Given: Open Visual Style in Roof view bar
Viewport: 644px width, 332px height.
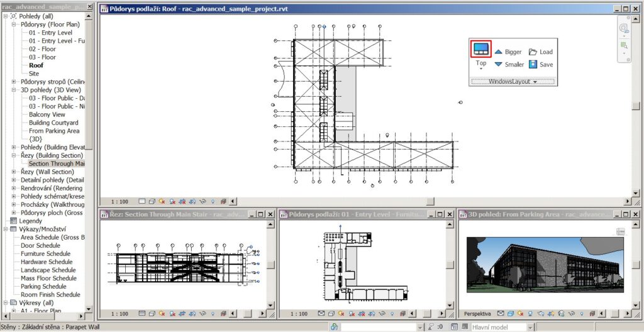Looking at the screenshot, I should coord(152,201).
